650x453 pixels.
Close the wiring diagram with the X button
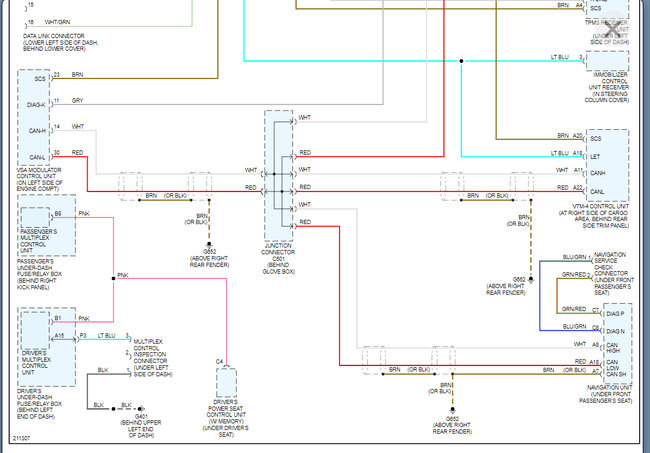coord(612,29)
